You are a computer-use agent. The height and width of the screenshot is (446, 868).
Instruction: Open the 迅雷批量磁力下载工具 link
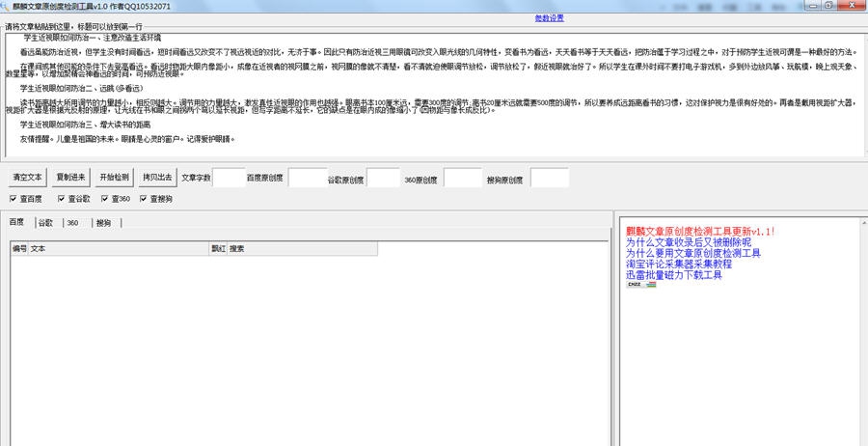click(x=674, y=275)
